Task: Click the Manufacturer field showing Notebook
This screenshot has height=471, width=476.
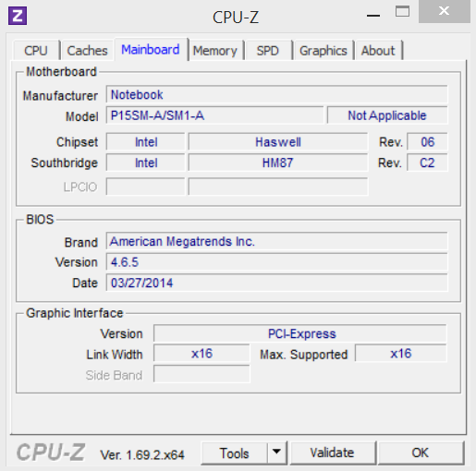Action: point(276,94)
